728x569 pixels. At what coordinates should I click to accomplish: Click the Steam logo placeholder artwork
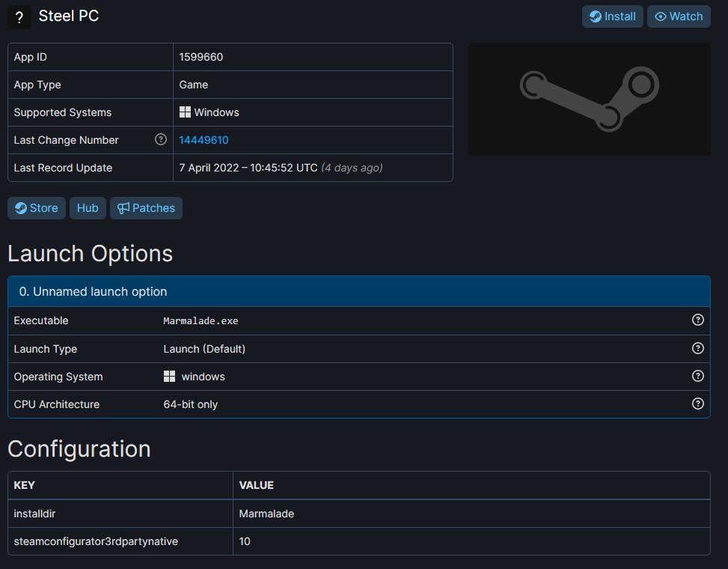pos(590,98)
